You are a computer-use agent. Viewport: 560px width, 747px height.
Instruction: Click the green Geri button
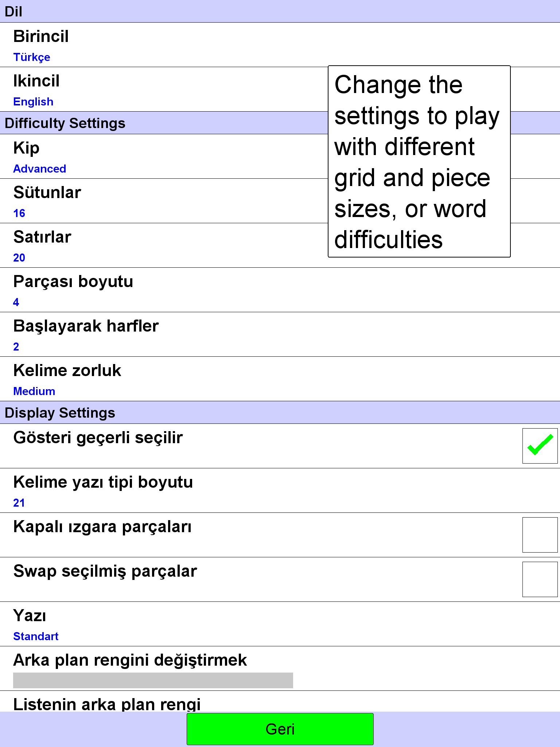click(280, 729)
